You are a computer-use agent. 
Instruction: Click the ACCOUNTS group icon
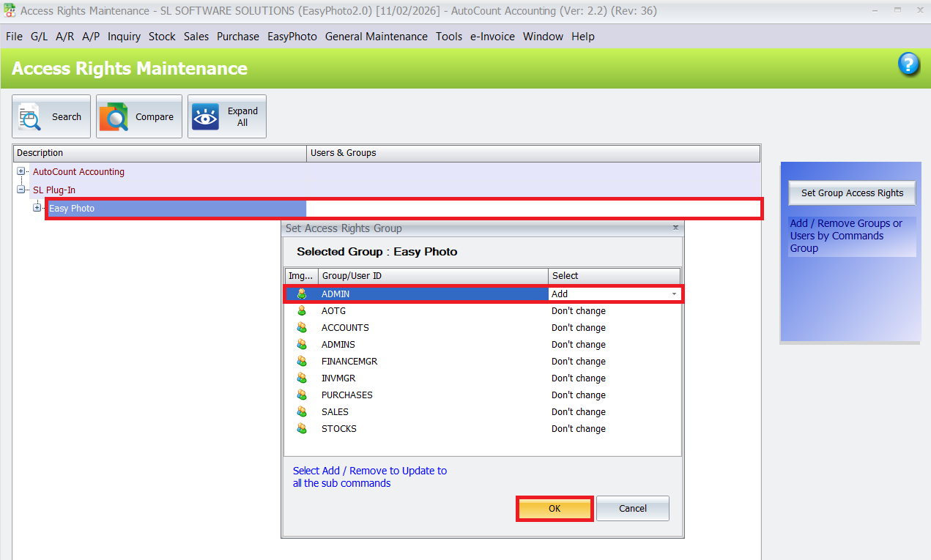(302, 327)
